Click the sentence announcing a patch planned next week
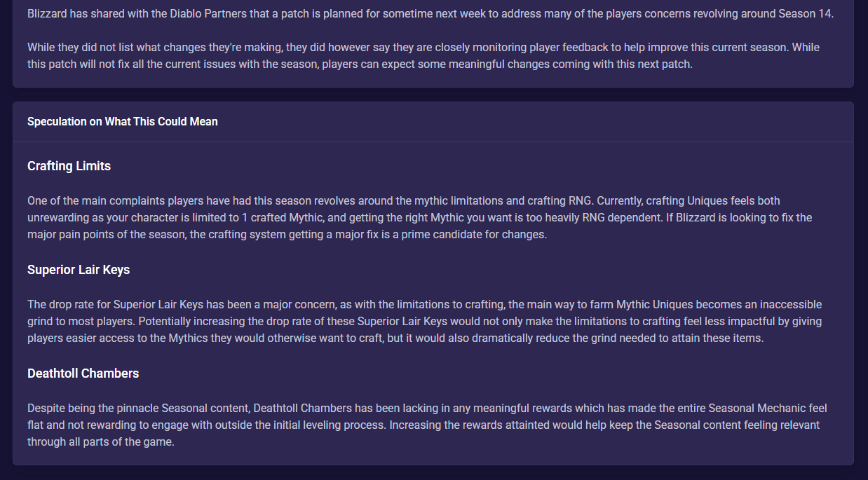868x480 pixels. pos(430,13)
